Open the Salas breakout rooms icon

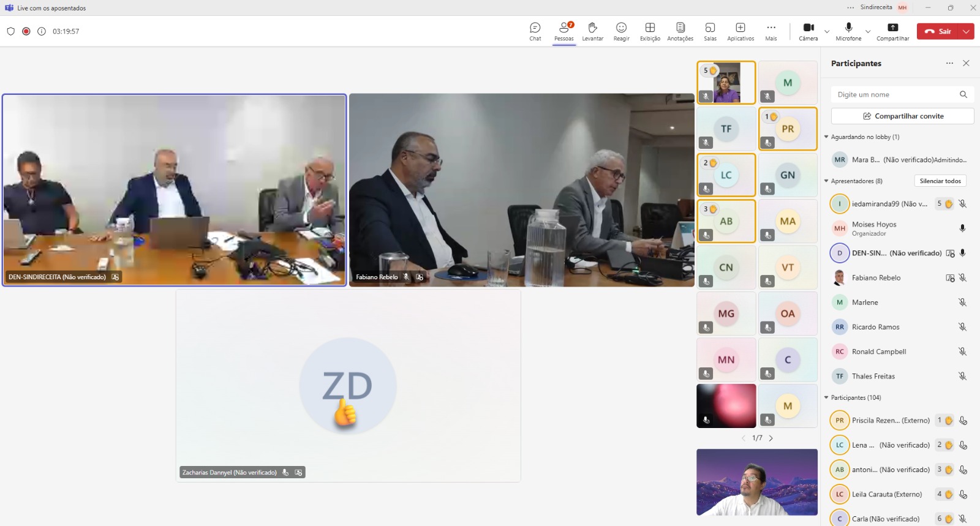pos(710,31)
